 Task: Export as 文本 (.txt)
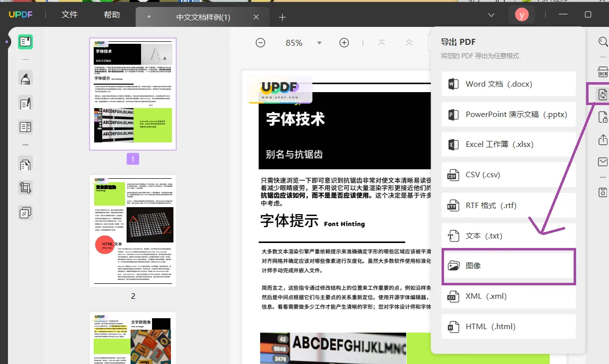[x=509, y=236]
